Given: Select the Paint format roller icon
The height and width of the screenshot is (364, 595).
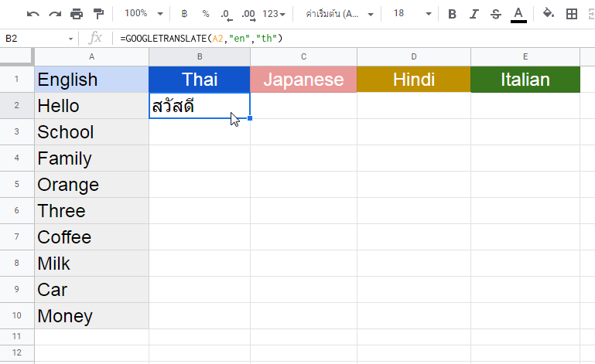Looking at the screenshot, I should 99,15.
